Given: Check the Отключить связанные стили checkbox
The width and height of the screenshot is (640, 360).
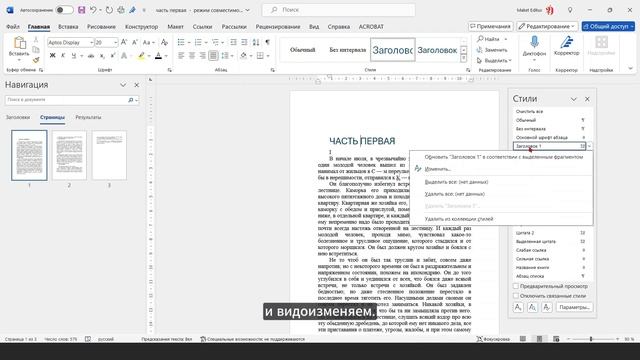Looking at the screenshot, I should (516, 296).
